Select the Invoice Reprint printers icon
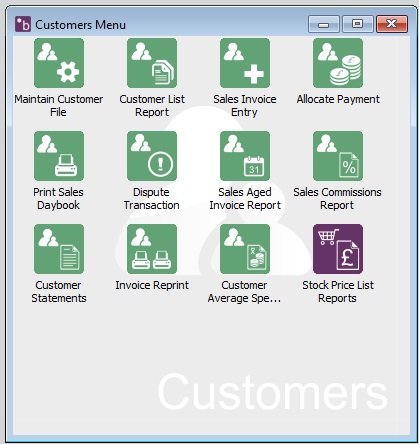Screen dimensions: 419x444 pyautogui.click(x=152, y=249)
